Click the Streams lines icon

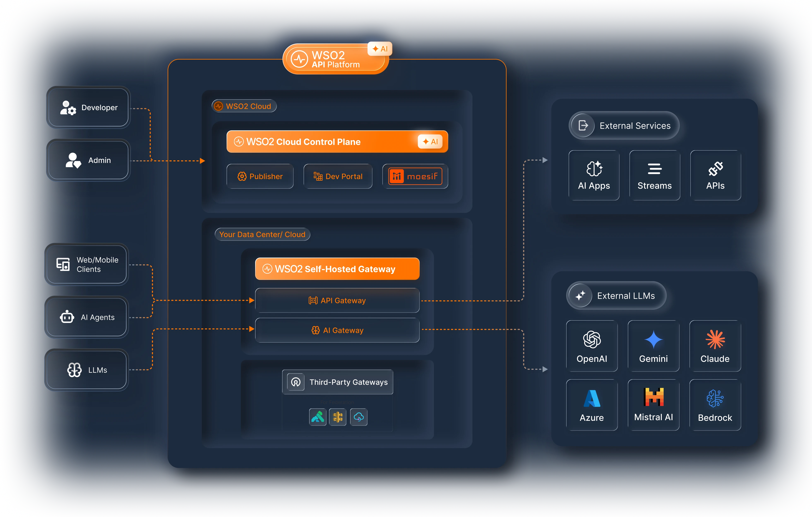655,169
